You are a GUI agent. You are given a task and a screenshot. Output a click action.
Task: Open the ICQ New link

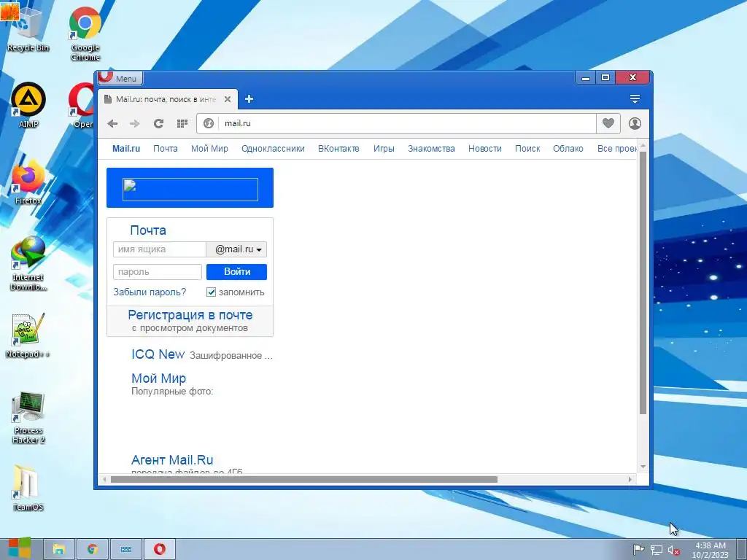point(158,354)
